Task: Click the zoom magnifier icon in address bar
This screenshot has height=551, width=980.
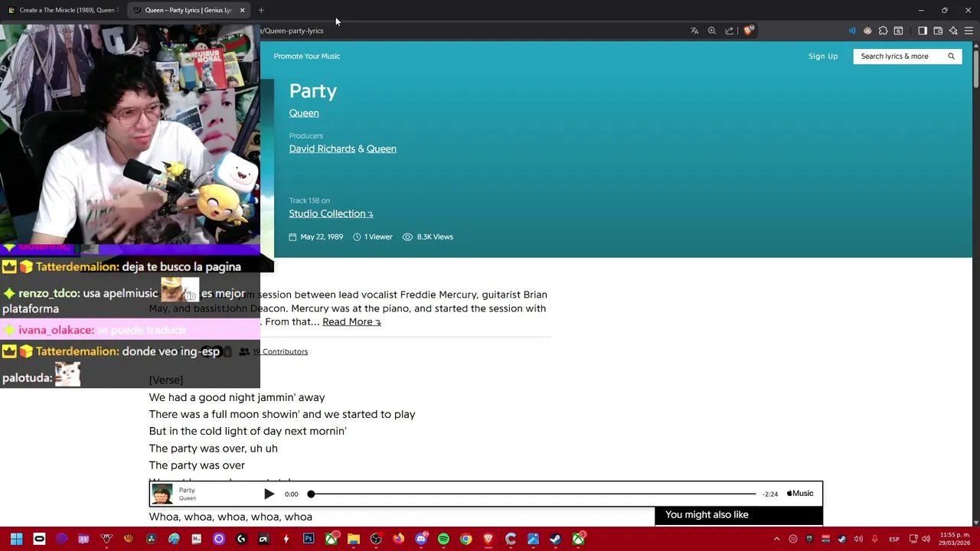Action: pyautogui.click(x=712, y=31)
